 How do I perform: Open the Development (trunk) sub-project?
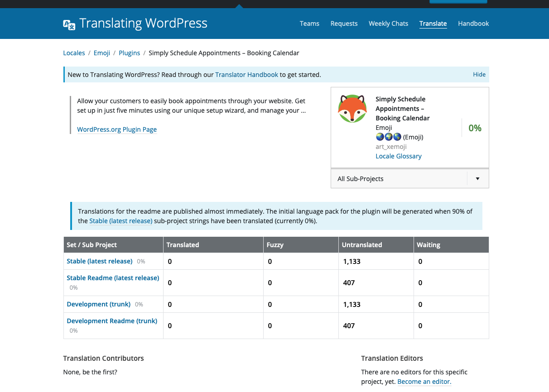(x=98, y=304)
